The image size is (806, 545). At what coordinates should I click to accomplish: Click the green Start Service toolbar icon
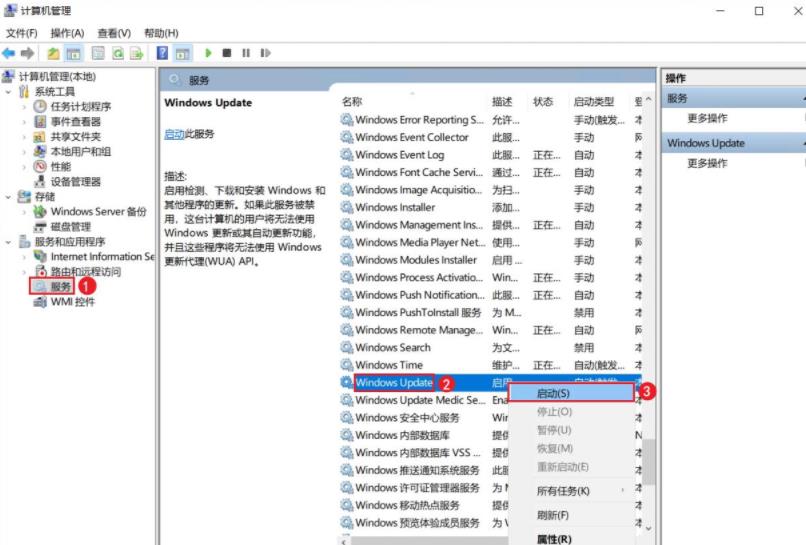208,53
